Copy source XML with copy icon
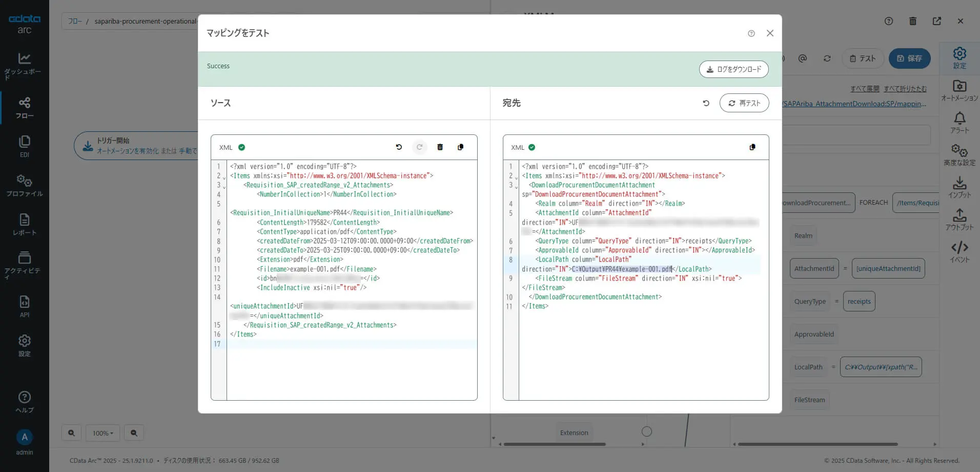This screenshot has width=980, height=472. point(460,147)
